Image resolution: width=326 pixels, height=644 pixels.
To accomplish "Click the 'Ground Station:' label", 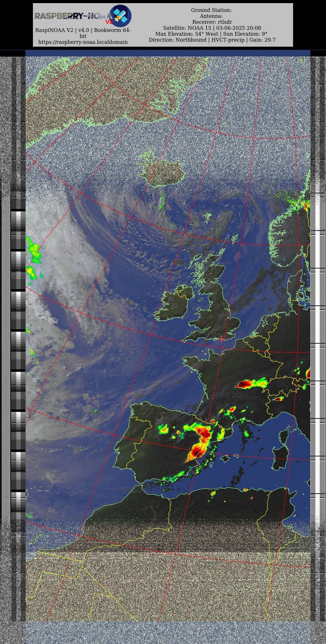I will (x=211, y=10).
